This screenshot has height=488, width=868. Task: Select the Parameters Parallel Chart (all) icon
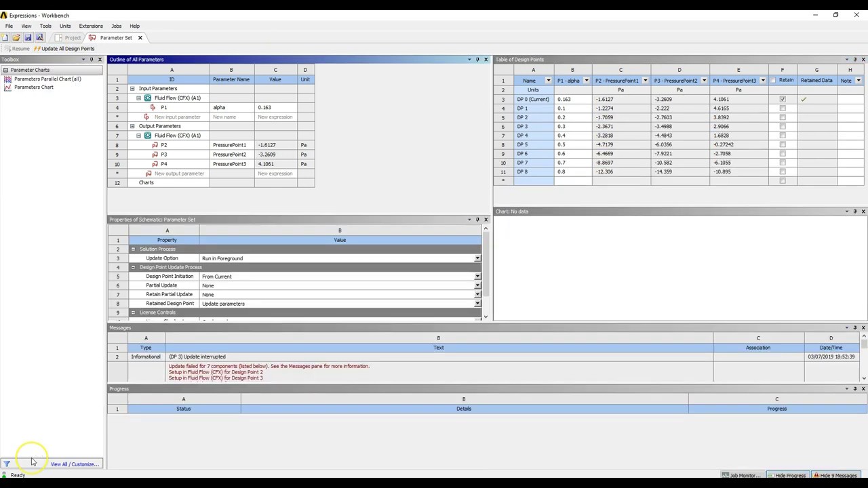pos(7,79)
